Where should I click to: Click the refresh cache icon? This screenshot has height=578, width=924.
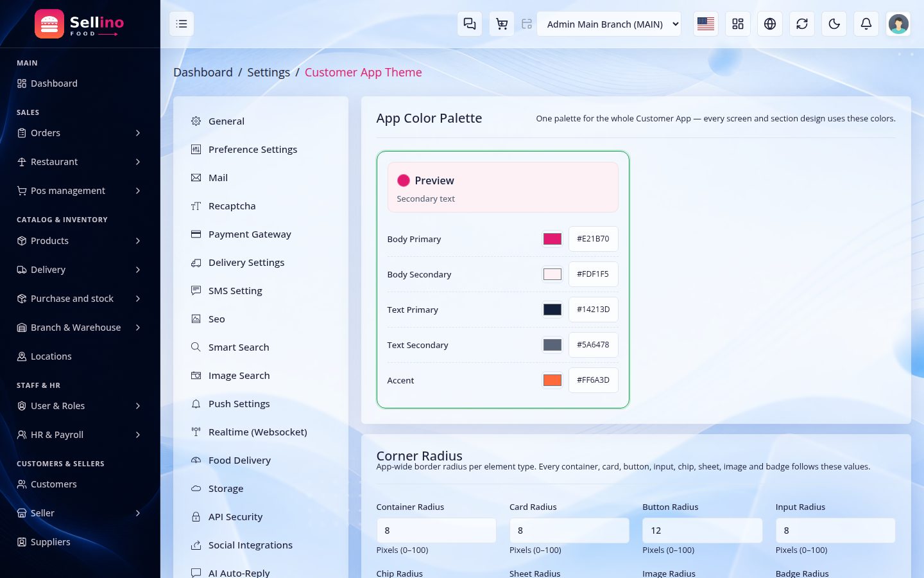802,24
